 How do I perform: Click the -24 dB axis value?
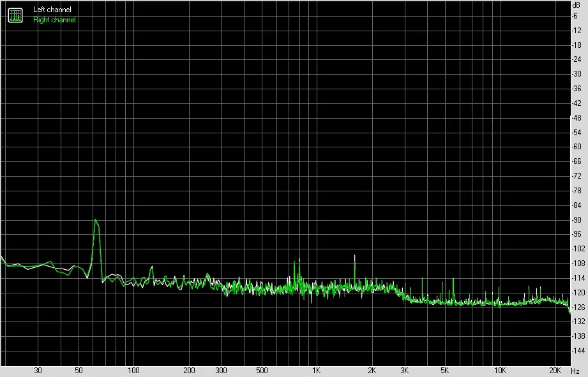(x=577, y=59)
